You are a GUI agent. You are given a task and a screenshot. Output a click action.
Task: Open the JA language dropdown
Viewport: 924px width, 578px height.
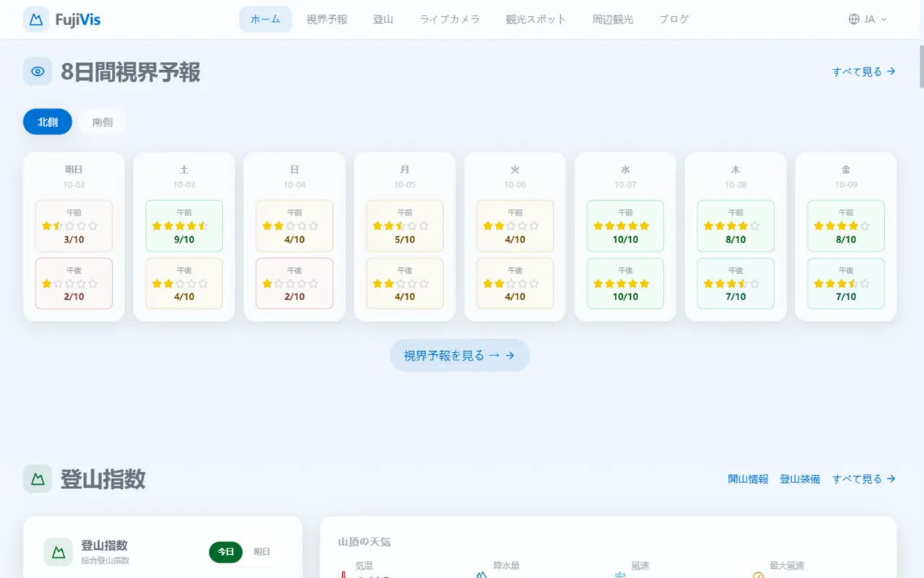(868, 20)
